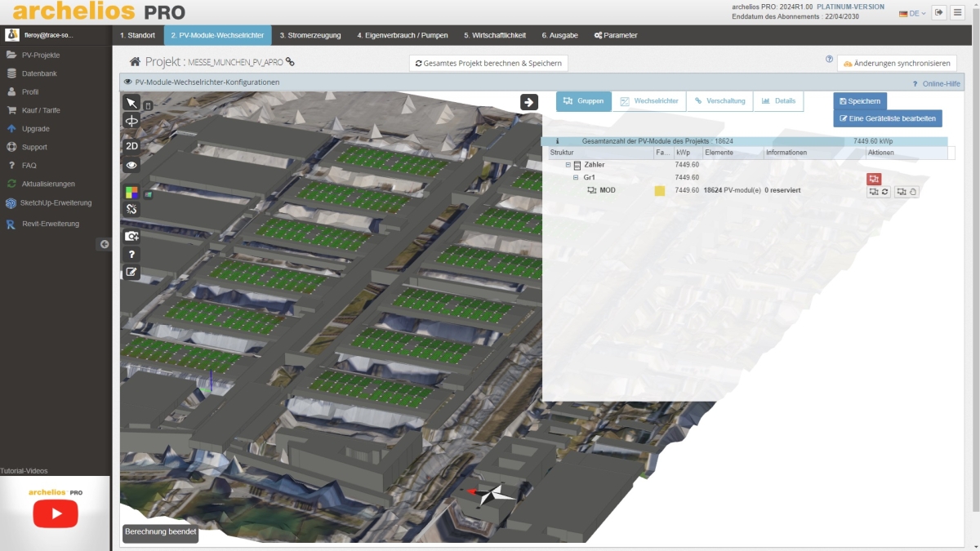Click Änderungen synchronisieren button

(x=897, y=63)
